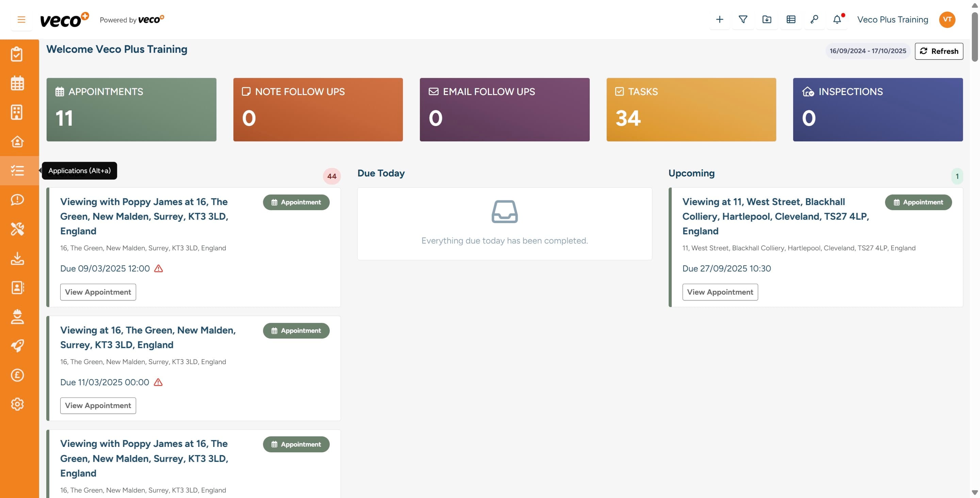Select the Tasks summary card
The height and width of the screenshot is (498, 980).
[x=691, y=110]
